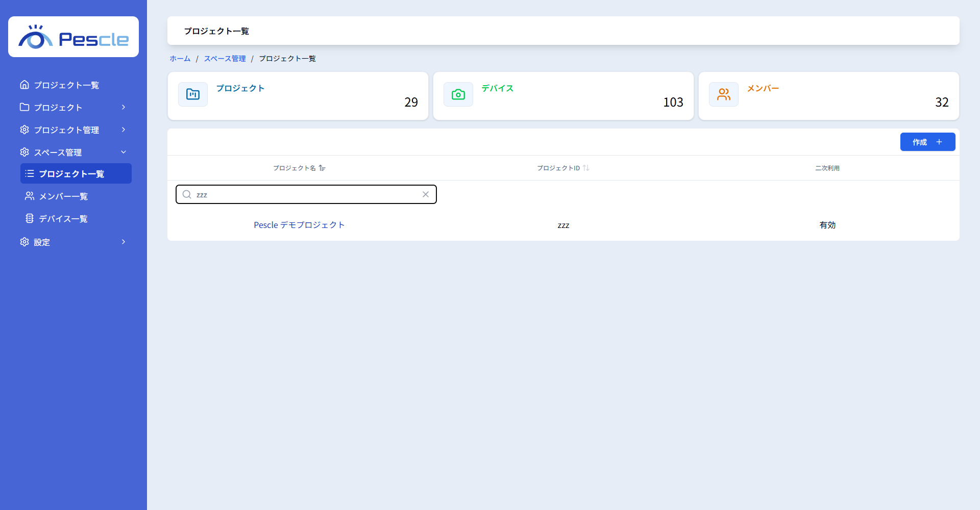Open the Pescle デモプロジェクト link
Screen dimensions: 980x510
point(299,225)
